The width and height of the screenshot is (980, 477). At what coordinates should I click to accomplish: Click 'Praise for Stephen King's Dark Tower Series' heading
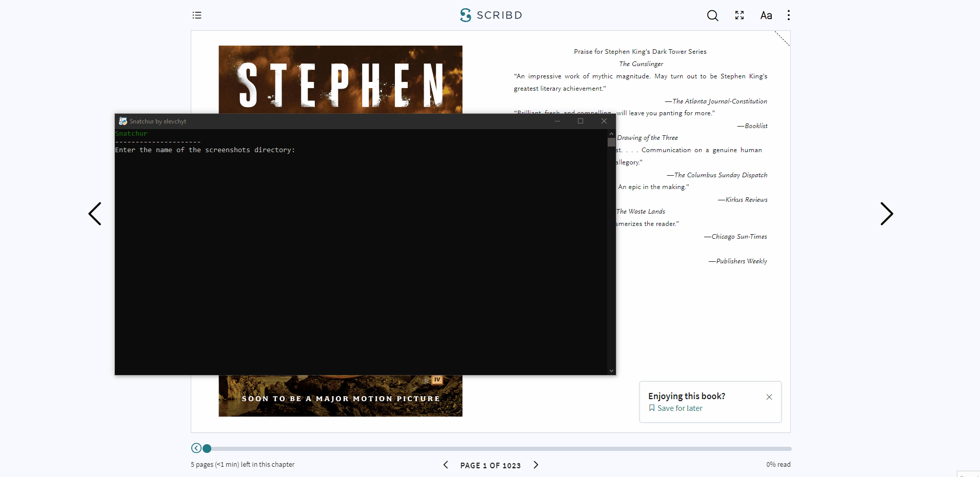pos(640,52)
